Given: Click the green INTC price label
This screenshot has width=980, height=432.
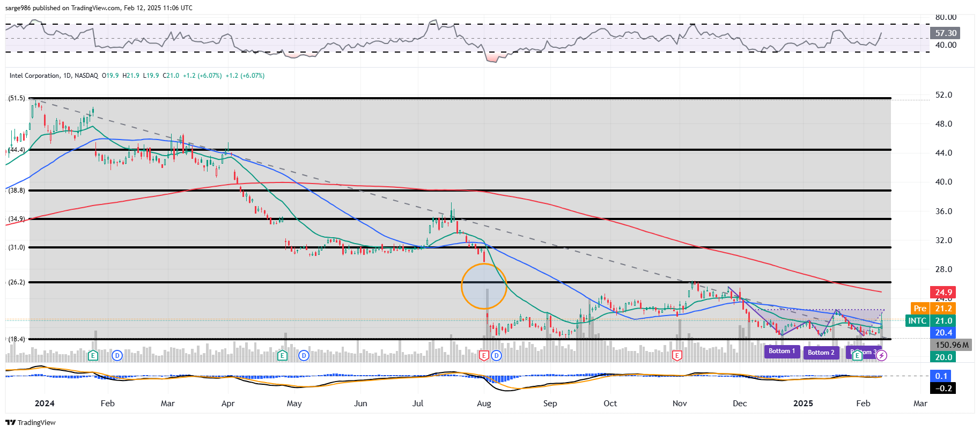Looking at the screenshot, I should [x=917, y=321].
